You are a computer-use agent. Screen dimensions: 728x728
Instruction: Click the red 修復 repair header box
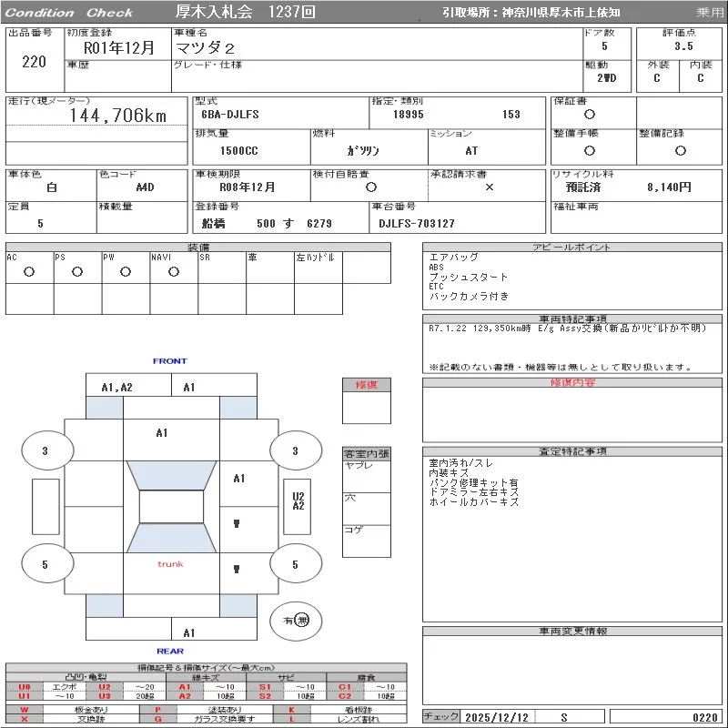click(x=367, y=385)
